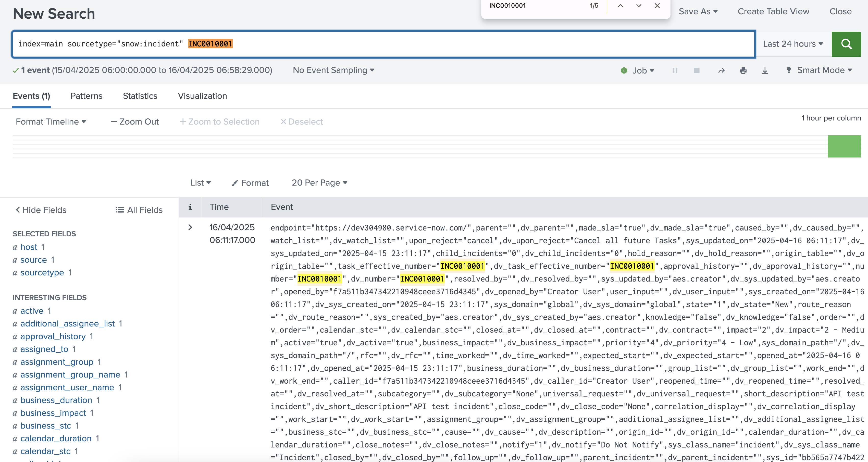The height and width of the screenshot is (462, 868).
Task: Switch to the Statistics tab
Action: coord(140,96)
